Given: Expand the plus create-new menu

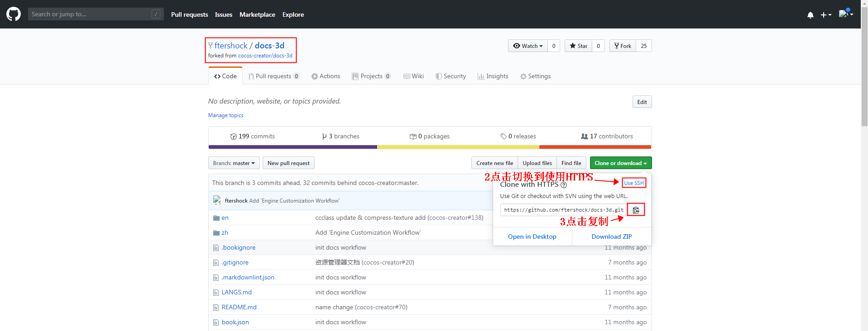Looking at the screenshot, I should coord(825,15).
